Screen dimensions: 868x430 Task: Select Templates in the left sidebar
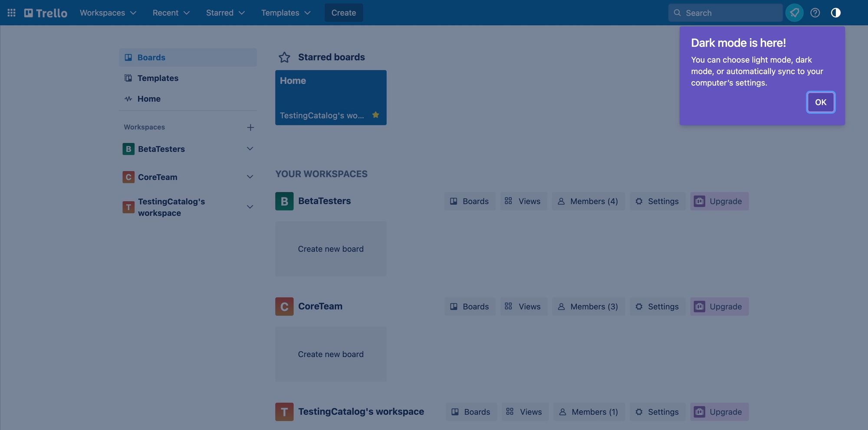click(x=188, y=78)
